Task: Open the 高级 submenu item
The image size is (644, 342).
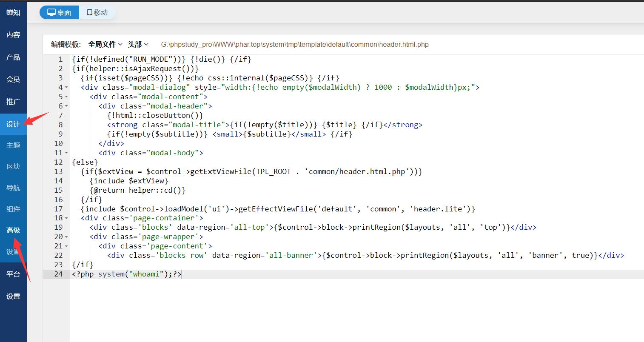Action: [x=13, y=230]
